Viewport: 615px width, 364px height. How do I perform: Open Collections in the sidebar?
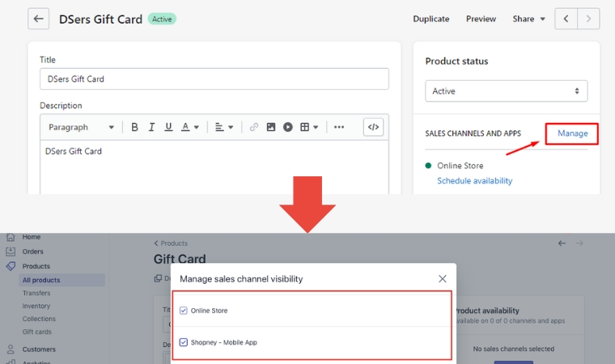click(x=39, y=319)
